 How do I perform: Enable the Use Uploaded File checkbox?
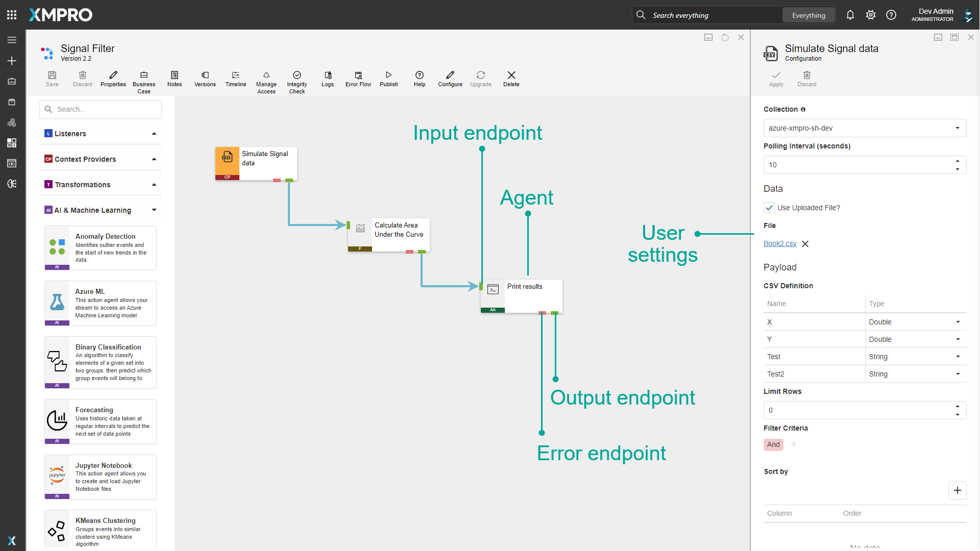click(769, 208)
